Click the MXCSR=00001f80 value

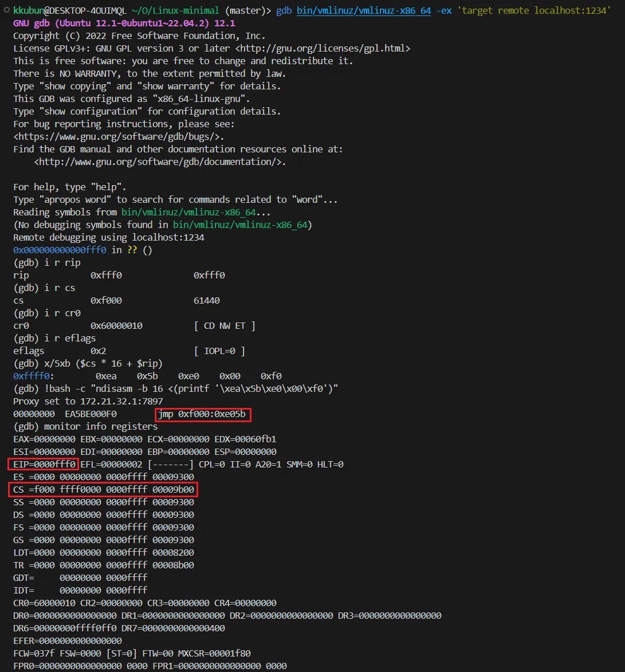tap(214, 654)
